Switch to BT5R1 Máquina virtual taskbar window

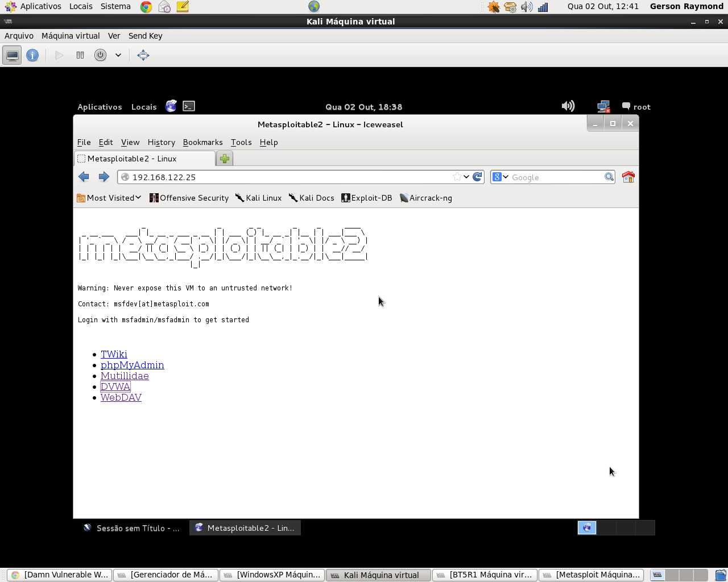coord(485,575)
